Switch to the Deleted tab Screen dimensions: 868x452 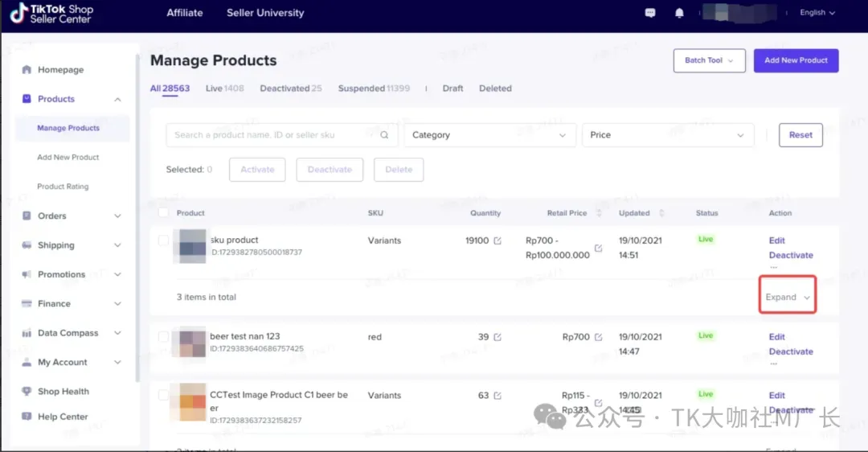pyautogui.click(x=495, y=88)
